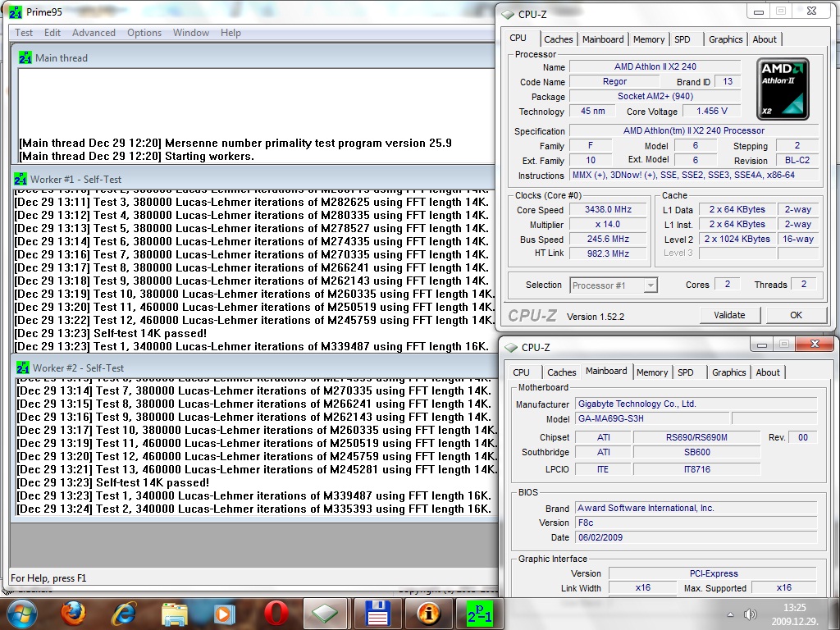This screenshot has width=840, height=630.
Task: Click the Package value Socket AM2+ (940)
Action: click(655, 96)
